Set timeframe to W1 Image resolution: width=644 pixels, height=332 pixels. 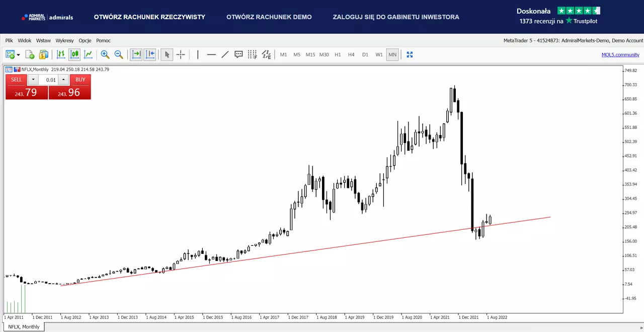tap(379, 54)
